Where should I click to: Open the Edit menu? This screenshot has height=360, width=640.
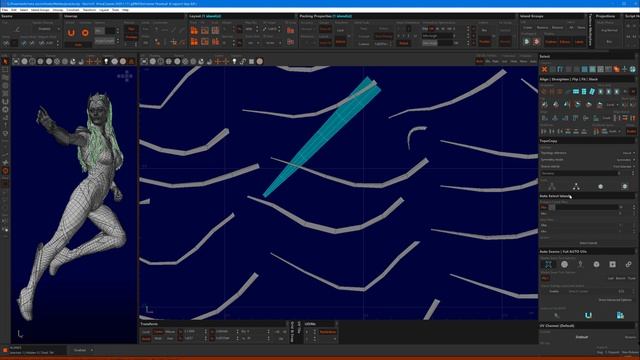(14, 10)
